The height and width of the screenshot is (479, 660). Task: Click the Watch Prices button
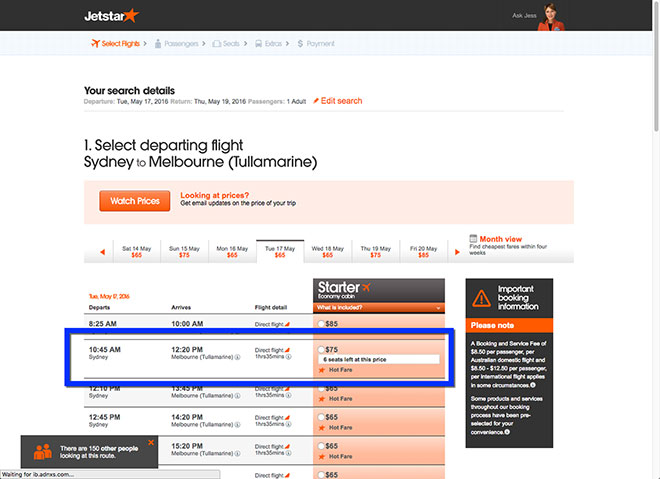click(x=135, y=201)
